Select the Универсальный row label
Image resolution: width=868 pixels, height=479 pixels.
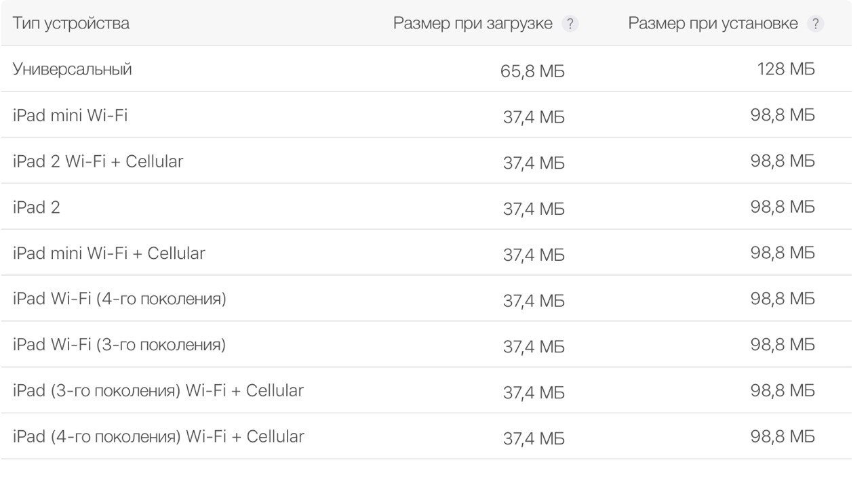pos(72,69)
